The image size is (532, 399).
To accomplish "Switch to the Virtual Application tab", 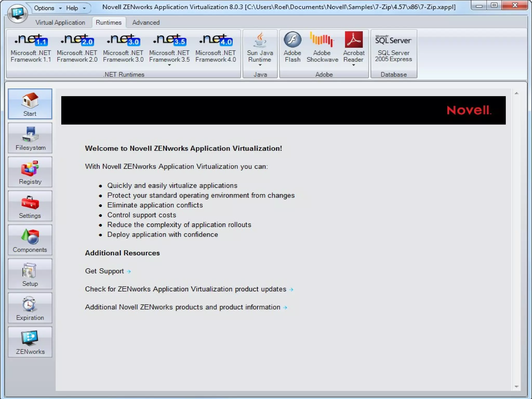I will pyautogui.click(x=60, y=23).
